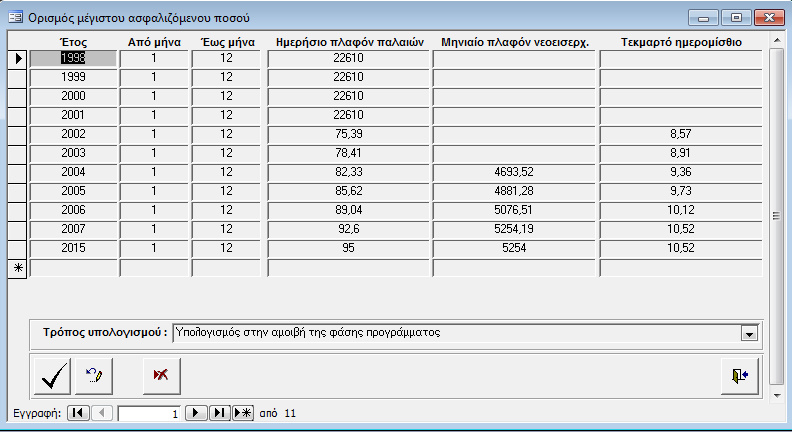
Task: Click the record number box in navigator
Action: pos(150,413)
